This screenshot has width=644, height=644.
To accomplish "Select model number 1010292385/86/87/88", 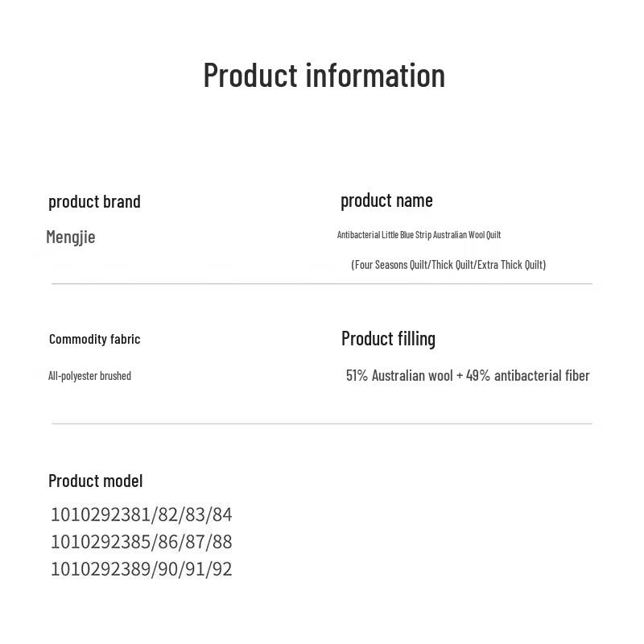I will click(142, 542).
